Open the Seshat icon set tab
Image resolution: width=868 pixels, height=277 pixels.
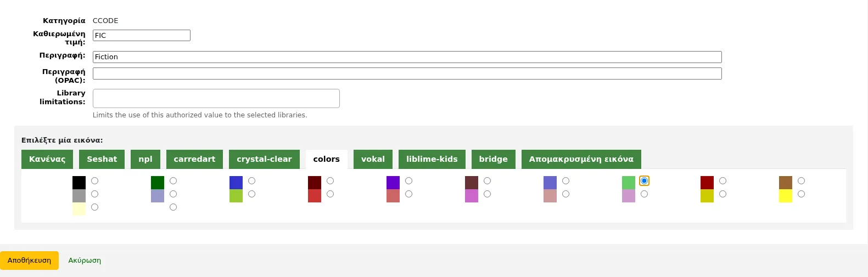(x=102, y=159)
